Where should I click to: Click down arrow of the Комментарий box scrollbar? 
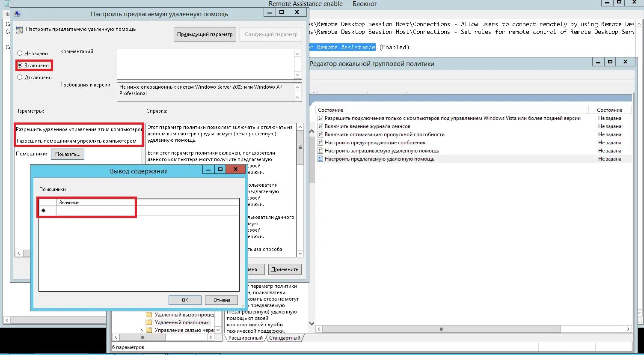tap(298, 75)
